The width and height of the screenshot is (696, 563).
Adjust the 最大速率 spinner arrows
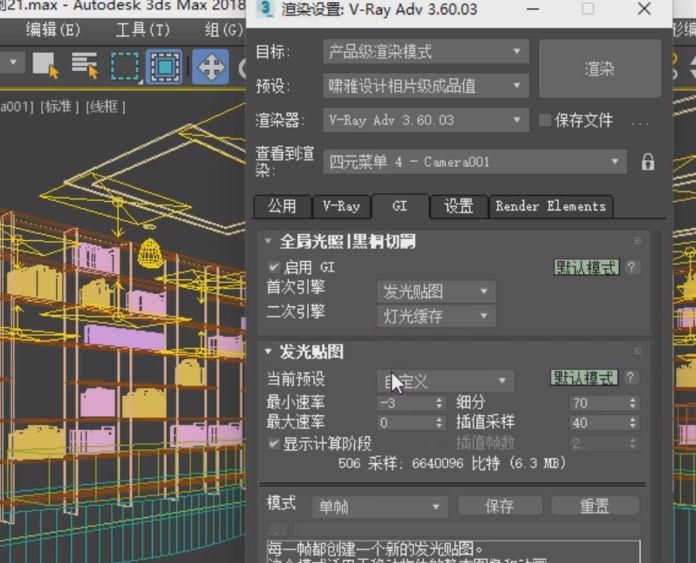[439, 422]
